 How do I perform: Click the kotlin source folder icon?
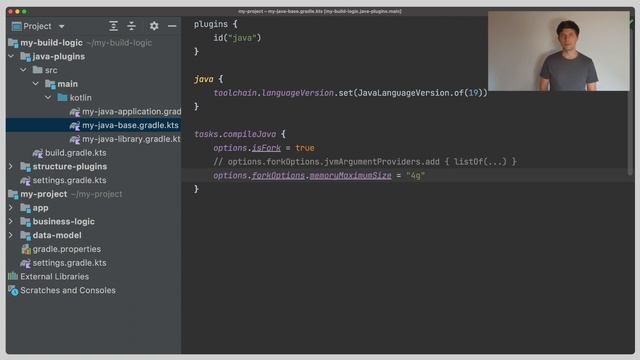coord(62,98)
